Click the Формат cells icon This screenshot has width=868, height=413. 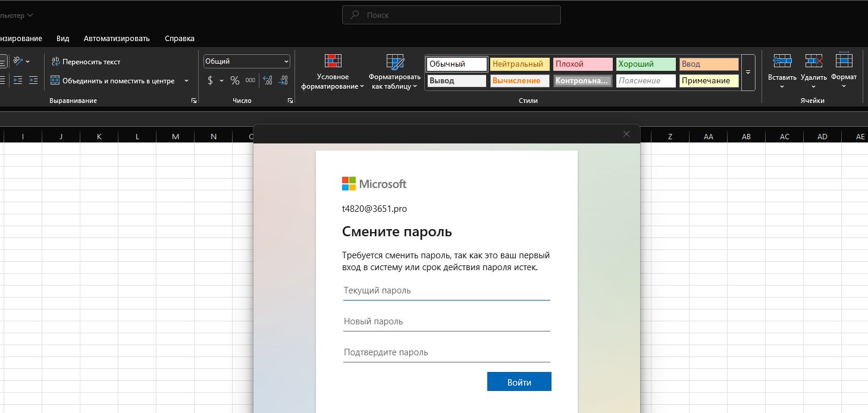tap(844, 61)
